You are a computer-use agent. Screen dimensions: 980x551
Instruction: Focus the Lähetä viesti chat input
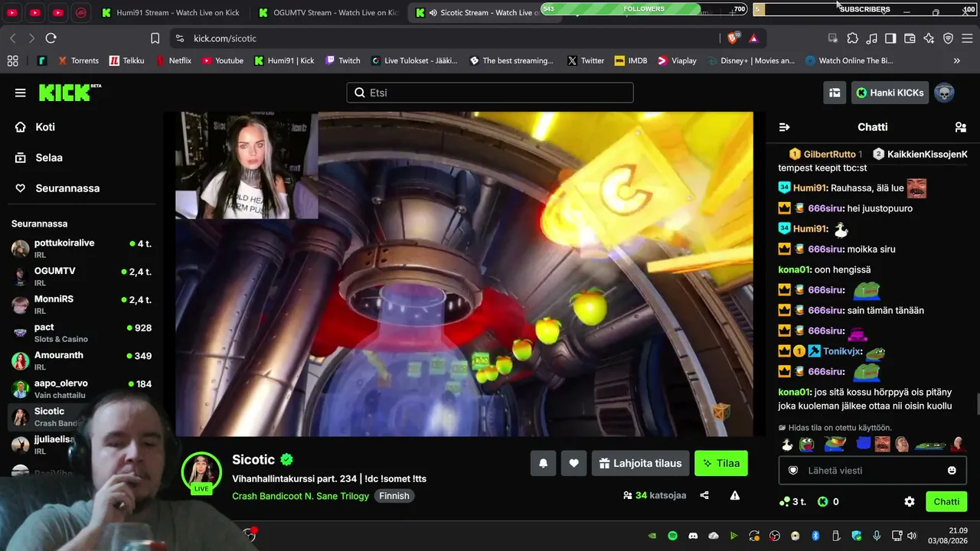(873, 470)
